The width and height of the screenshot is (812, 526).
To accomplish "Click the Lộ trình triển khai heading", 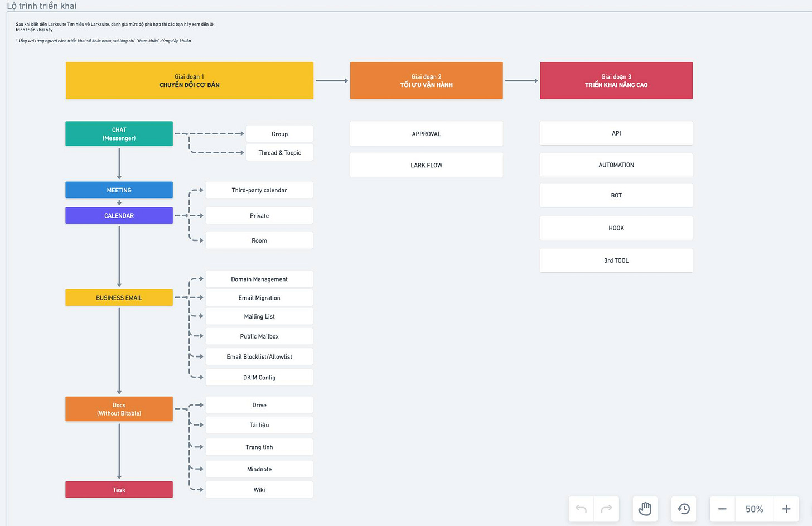I will [x=42, y=6].
